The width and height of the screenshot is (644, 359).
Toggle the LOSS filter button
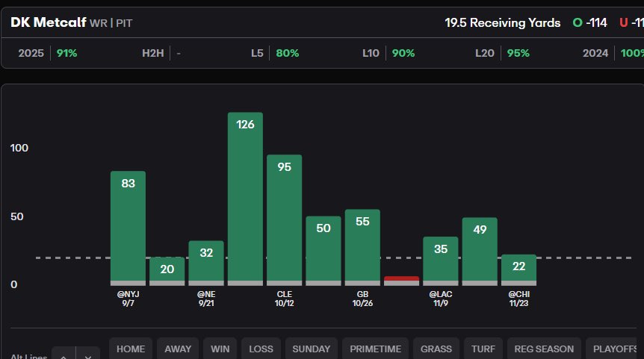261,349
